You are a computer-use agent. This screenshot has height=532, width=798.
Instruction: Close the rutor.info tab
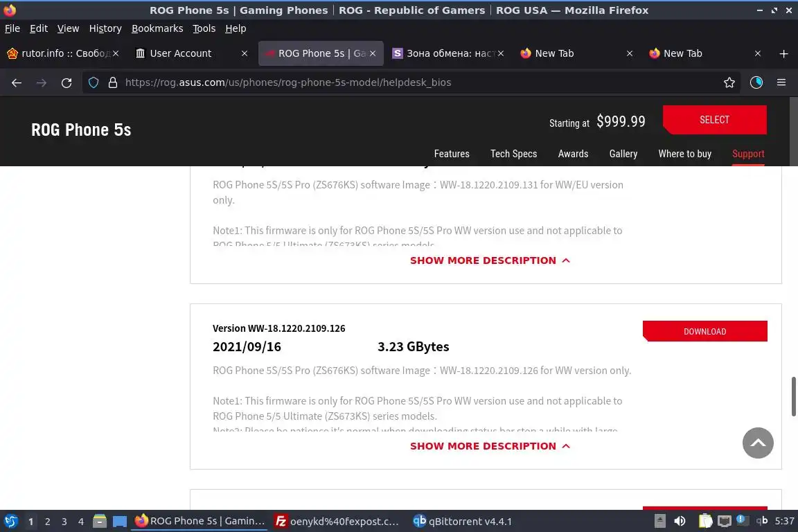(x=116, y=53)
